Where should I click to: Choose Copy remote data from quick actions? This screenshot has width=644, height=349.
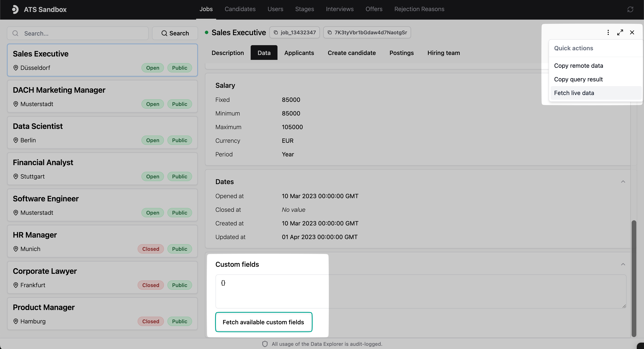pyautogui.click(x=596, y=66)
